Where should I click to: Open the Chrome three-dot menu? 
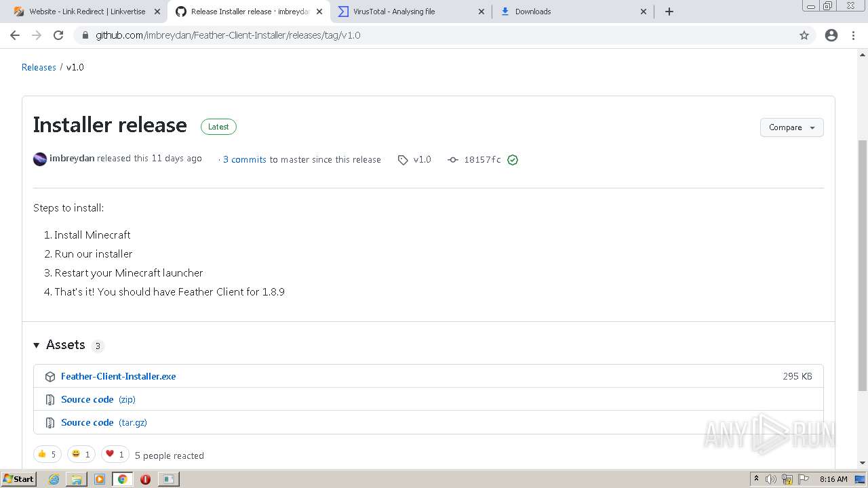[x=853, y=35]
